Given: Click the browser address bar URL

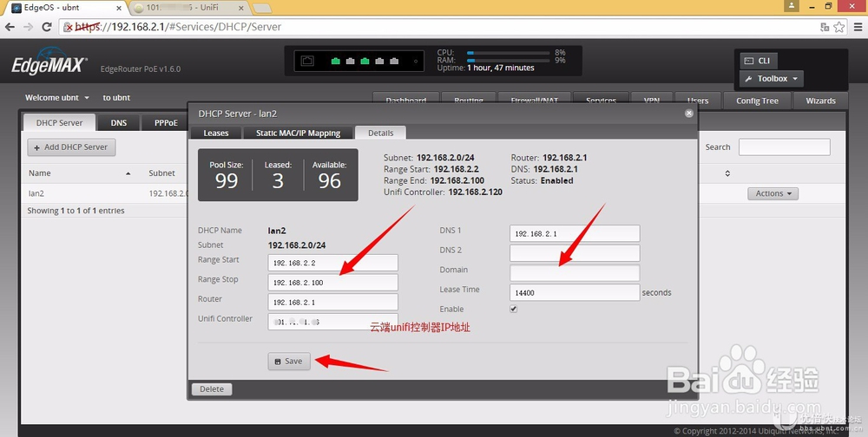Looking at the screenshot, I should pyautogui.click(x=178, y=27).
